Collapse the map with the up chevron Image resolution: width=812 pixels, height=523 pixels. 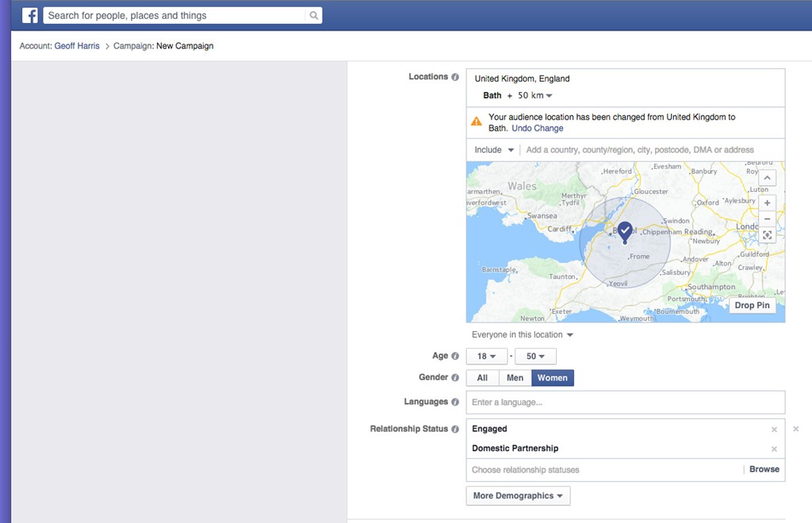pos(767,178)
